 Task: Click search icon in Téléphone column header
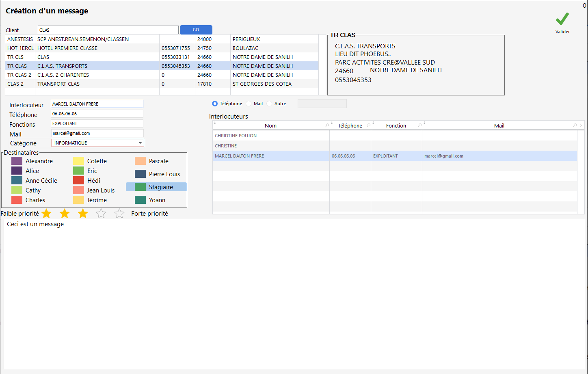(x=369, y=125)
